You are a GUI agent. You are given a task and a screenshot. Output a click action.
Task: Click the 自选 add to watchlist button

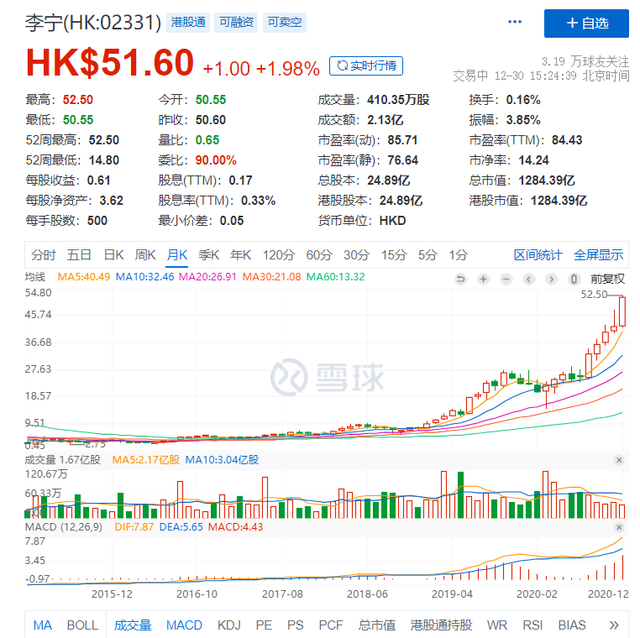click(586, 23)
